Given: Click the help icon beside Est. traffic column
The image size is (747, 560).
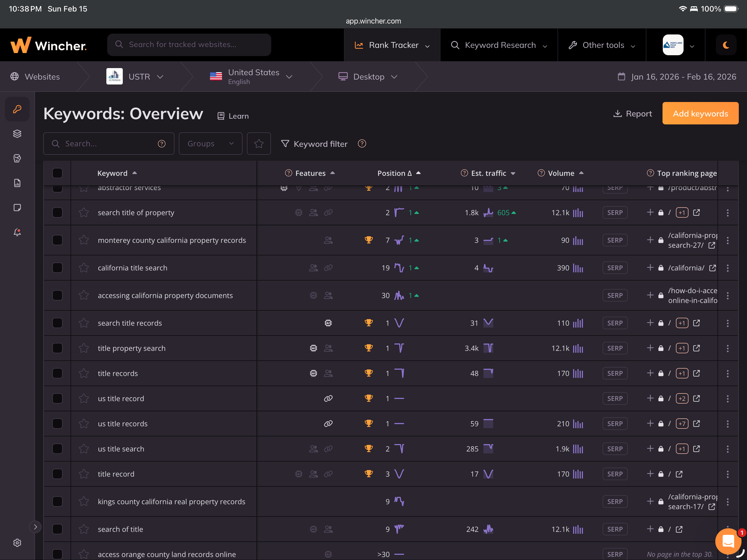Looking at the screenshot, I should pyautogui.click(x=464, y=173).
